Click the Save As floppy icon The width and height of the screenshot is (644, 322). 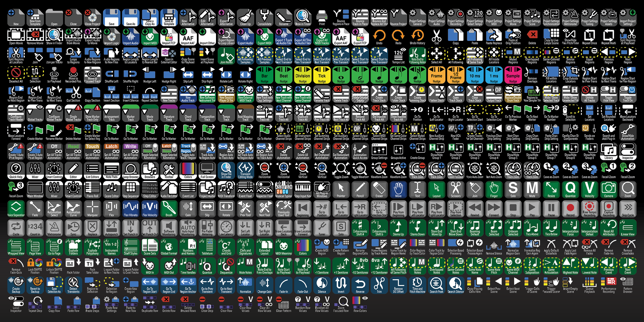point(130,17)
